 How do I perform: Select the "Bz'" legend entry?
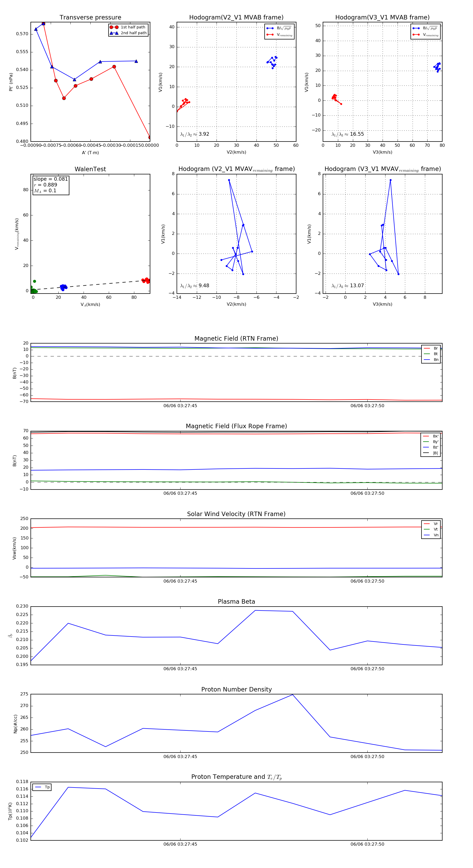[431, 447]
